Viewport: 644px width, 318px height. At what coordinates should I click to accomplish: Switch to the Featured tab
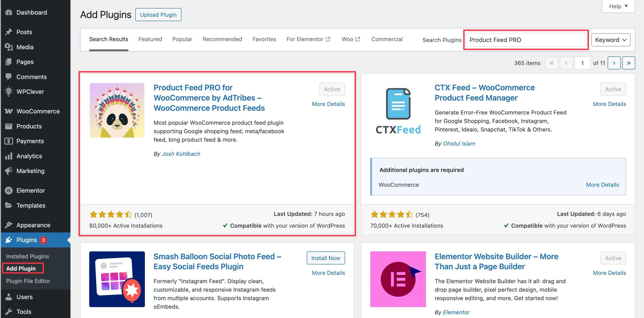150,39
